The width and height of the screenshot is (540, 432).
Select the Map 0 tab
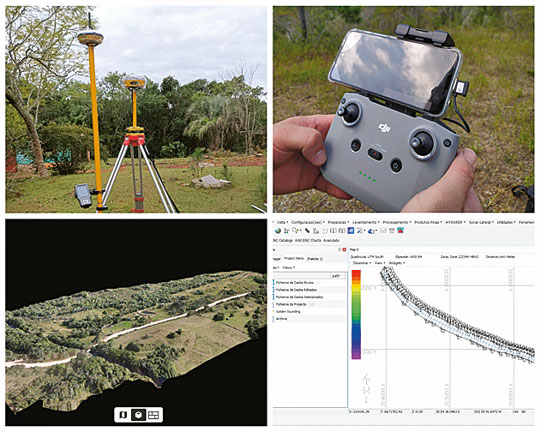pos(354,249)
